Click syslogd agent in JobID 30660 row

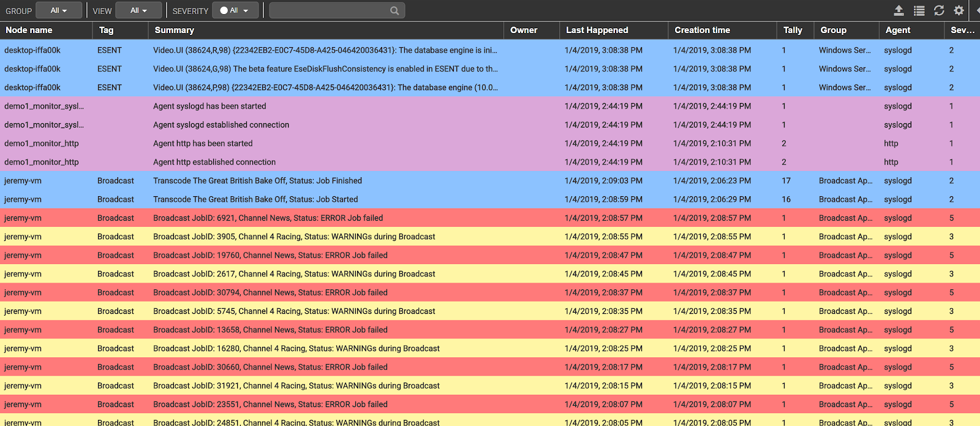pyautogui.click(x=898, y=367)
